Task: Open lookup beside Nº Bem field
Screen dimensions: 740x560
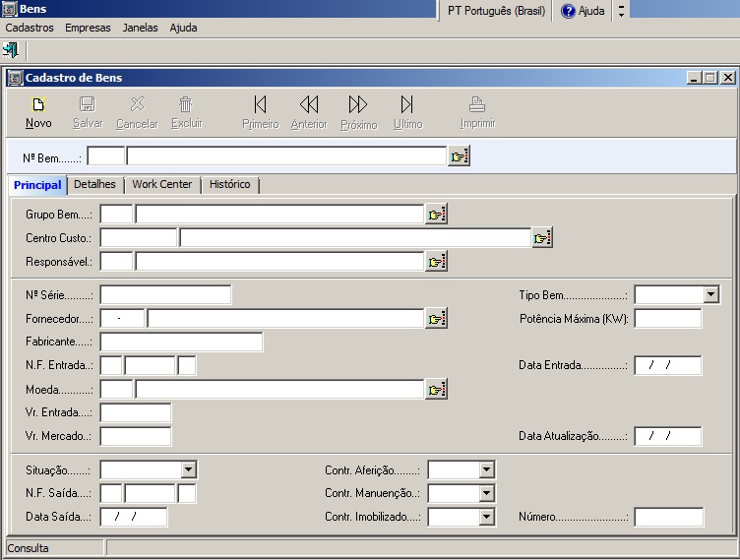Action: pyautogui.click(x=460, y=156)
